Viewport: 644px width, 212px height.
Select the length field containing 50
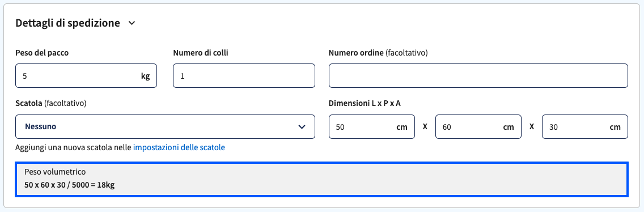coord(372,126)
